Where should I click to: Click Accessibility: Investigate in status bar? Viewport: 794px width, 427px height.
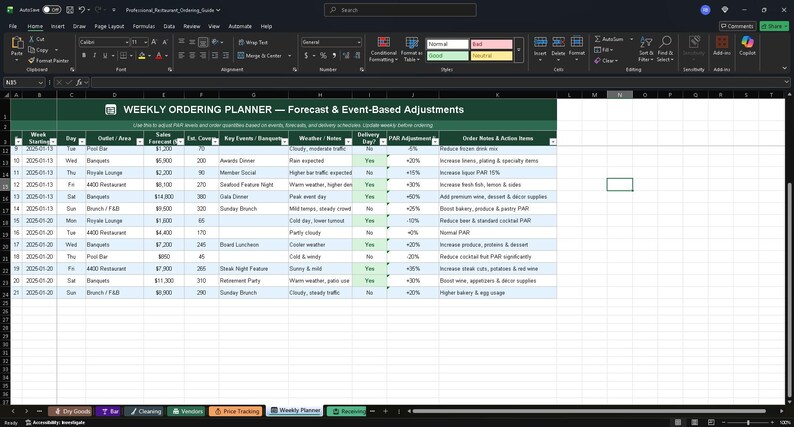[x=55, y=422]
